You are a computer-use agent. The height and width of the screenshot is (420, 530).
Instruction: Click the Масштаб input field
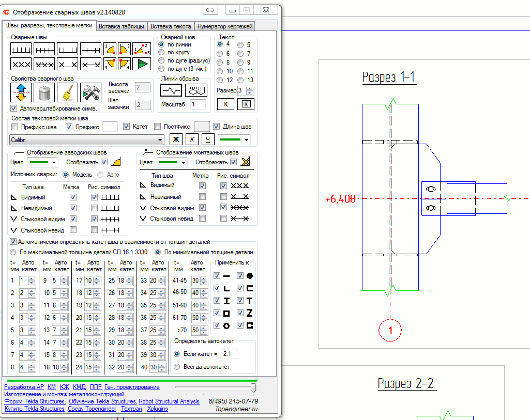click(198, 104)
